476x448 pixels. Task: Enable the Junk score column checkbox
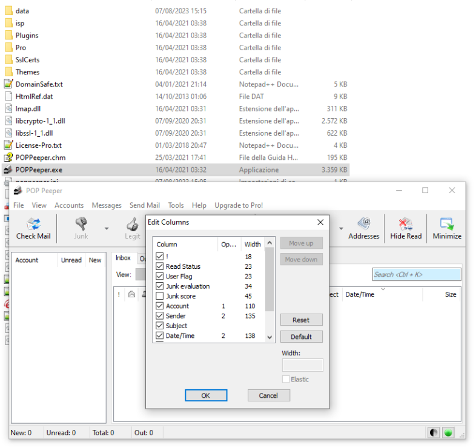click(160, 296)
